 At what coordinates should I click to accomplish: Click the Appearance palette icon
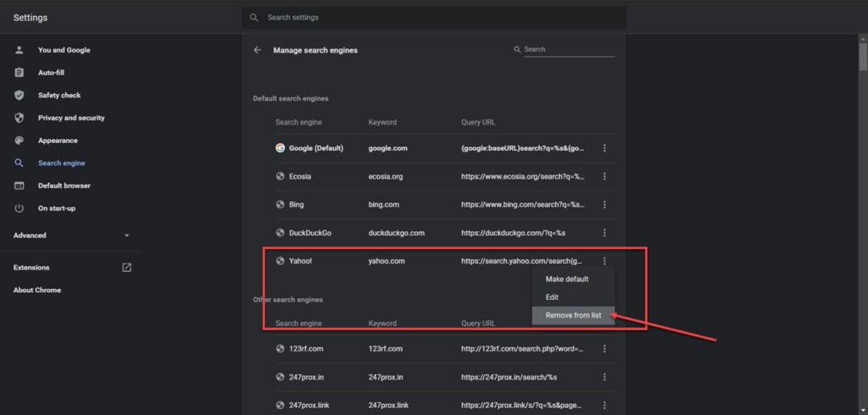(19, 141)
